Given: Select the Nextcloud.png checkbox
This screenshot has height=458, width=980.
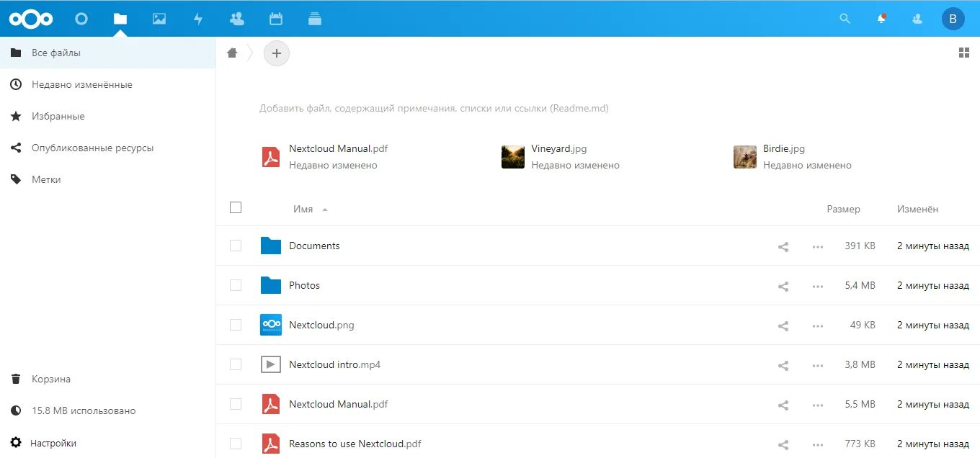Looking at the screenshot, I should 236,325.
